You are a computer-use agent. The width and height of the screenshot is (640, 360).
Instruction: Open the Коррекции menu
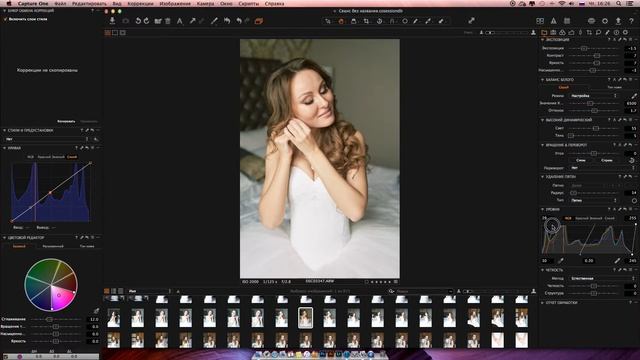[140, 3]
